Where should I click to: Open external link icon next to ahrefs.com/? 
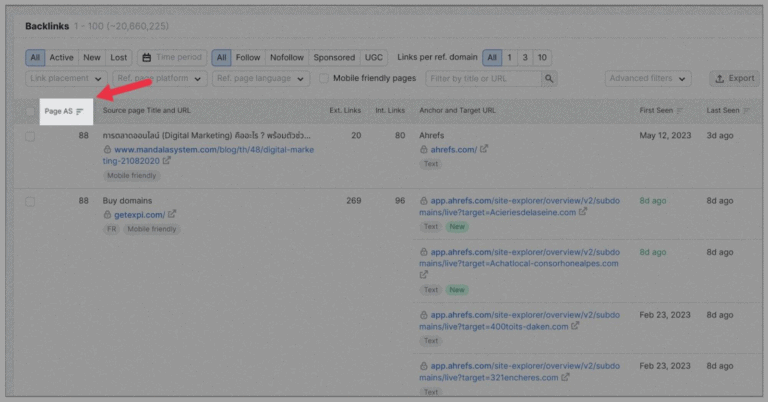[x=484, y=149]
